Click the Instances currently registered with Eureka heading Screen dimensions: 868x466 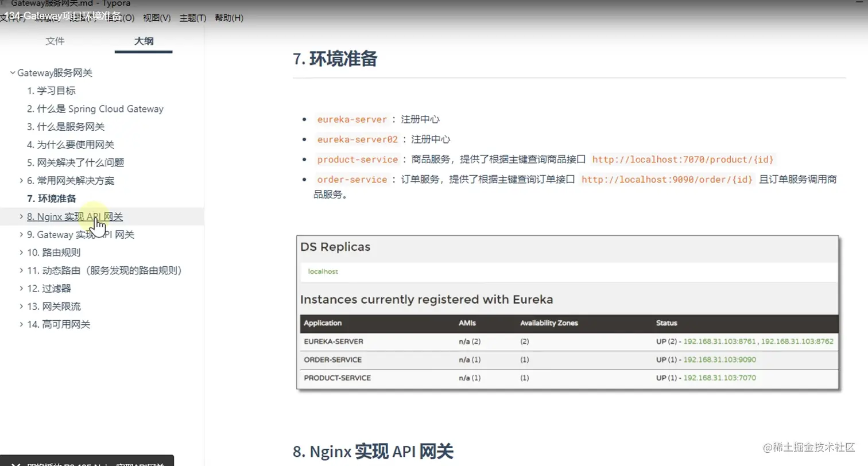click(427, 300)
